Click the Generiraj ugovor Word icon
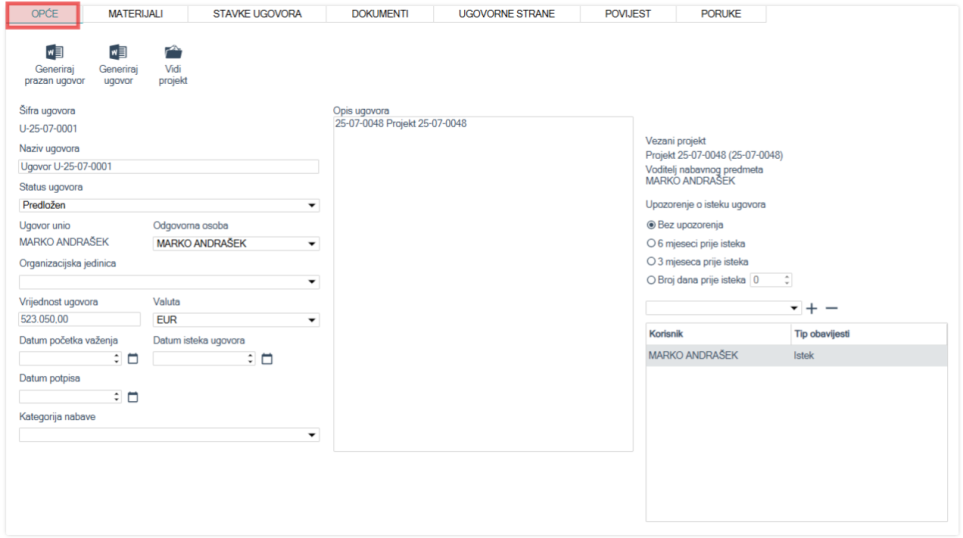Viewport: 963px width, 538px height. pos(118,53)
